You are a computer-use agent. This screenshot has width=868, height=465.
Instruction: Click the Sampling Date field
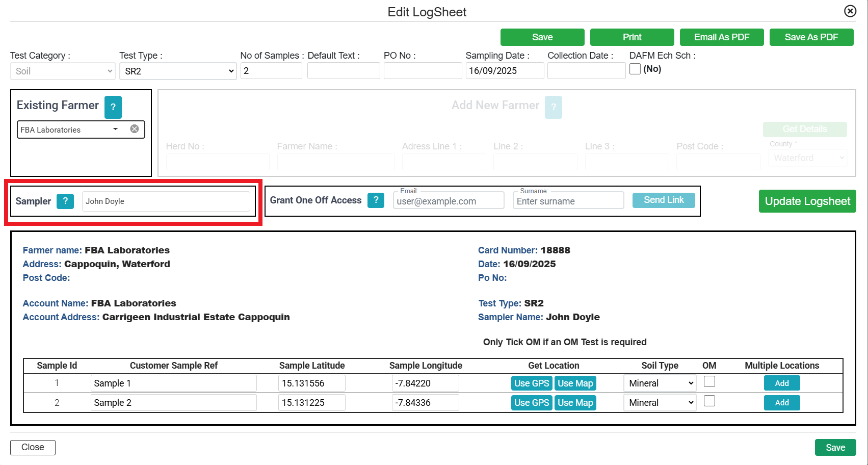(x=504, y=71)
